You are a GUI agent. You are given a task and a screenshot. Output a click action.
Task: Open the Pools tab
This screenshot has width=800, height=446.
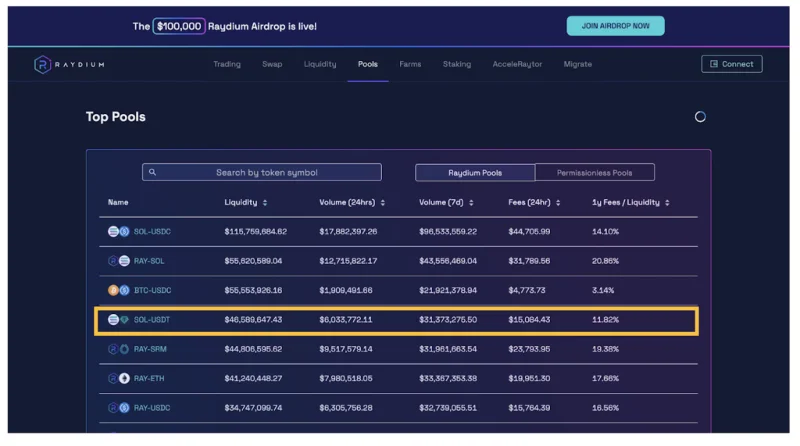point(368,64)
